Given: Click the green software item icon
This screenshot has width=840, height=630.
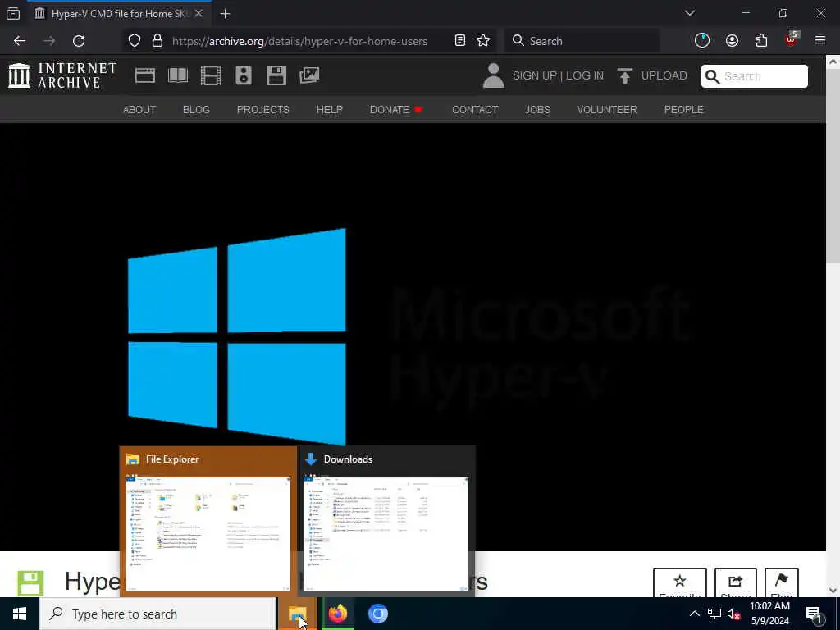Looking at the screenshot, I should point(30,583).
